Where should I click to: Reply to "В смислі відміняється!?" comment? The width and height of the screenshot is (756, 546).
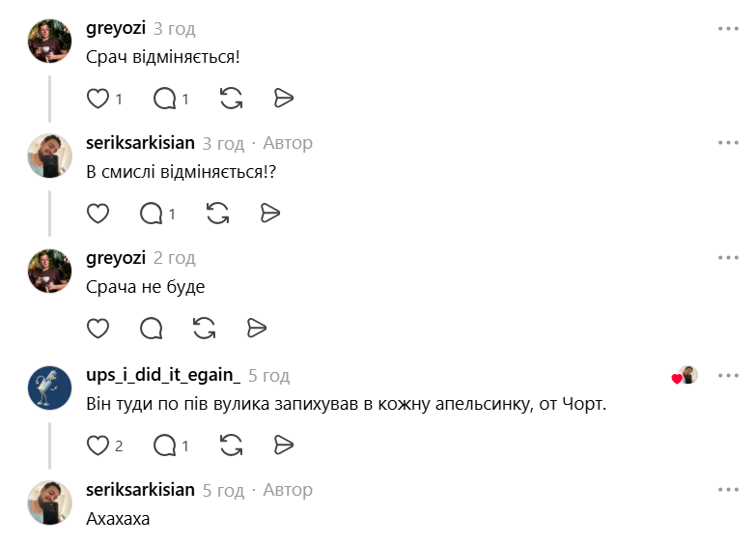pos(152,214)
